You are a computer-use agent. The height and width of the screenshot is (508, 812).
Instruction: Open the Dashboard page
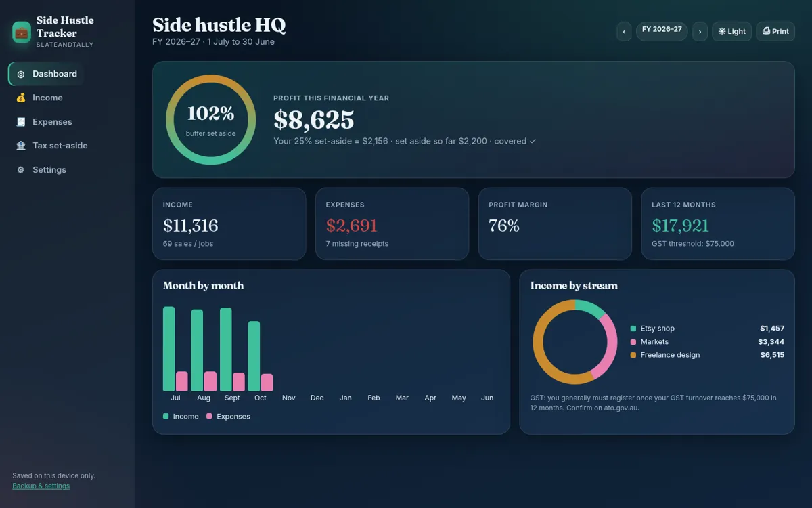tap(46, 74)
